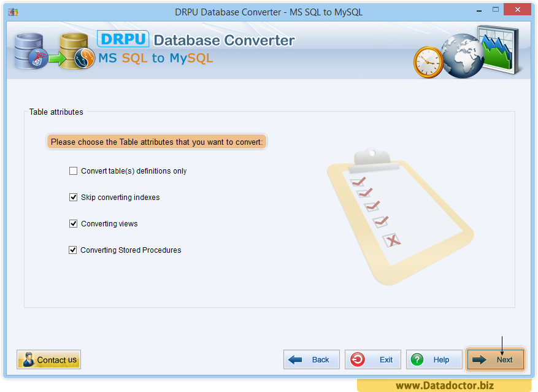Toggle the Converting views checkbox
The width and height of the screenshot is (538, 392).
[74, 224]
